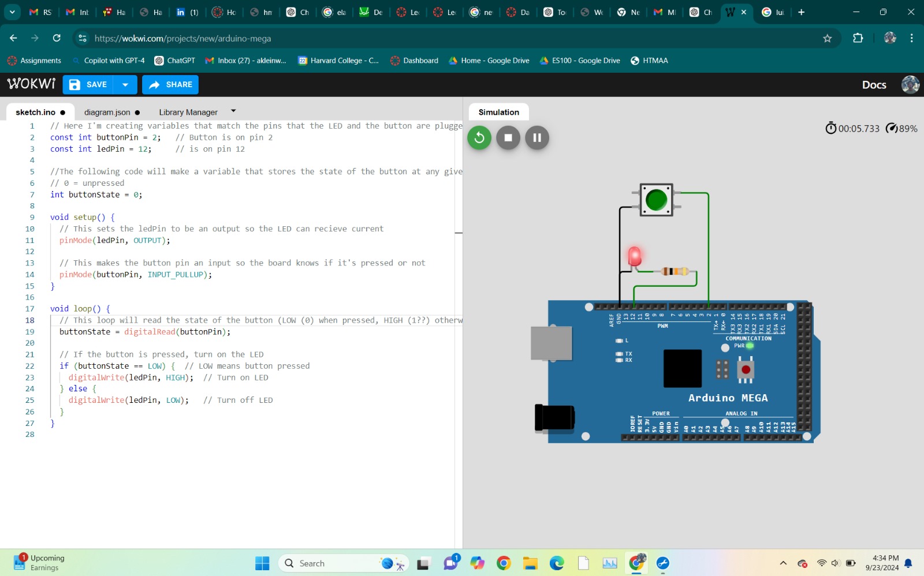The width and height of the screenshot is (924, 576).
Task: Open the Chrome profile avatar
Action: click(x=890, y=38)
